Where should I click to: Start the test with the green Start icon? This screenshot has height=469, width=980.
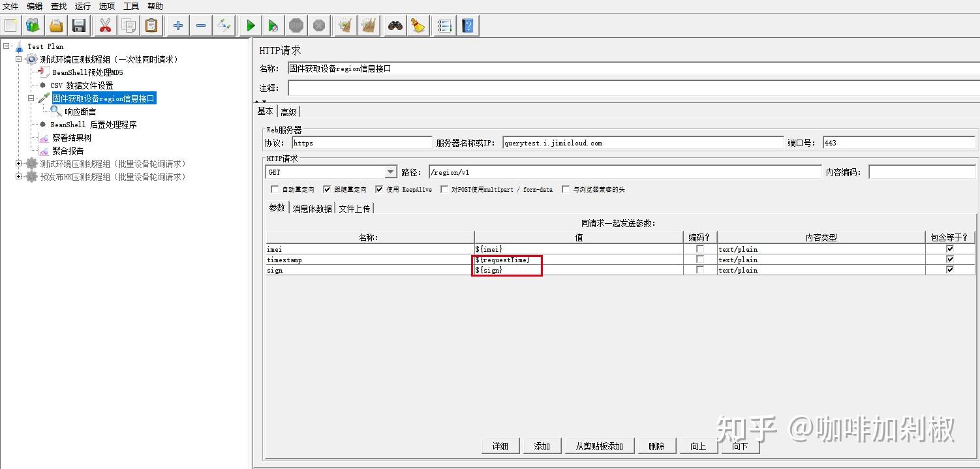[250, 25]
